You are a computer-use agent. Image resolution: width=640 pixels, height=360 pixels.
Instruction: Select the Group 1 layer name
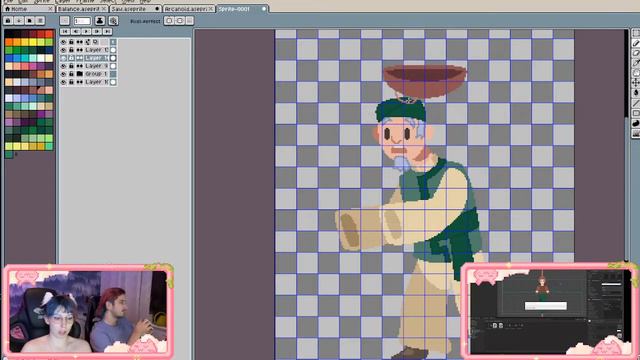96,74
